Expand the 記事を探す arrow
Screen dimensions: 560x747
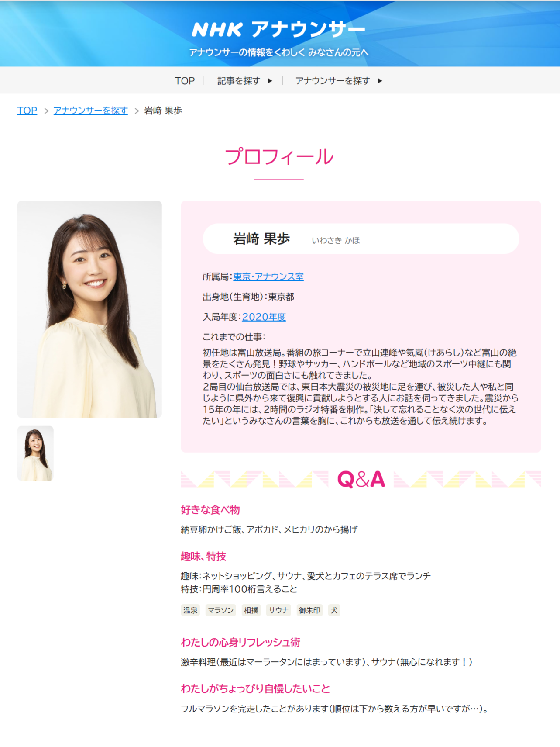[270, 81]
